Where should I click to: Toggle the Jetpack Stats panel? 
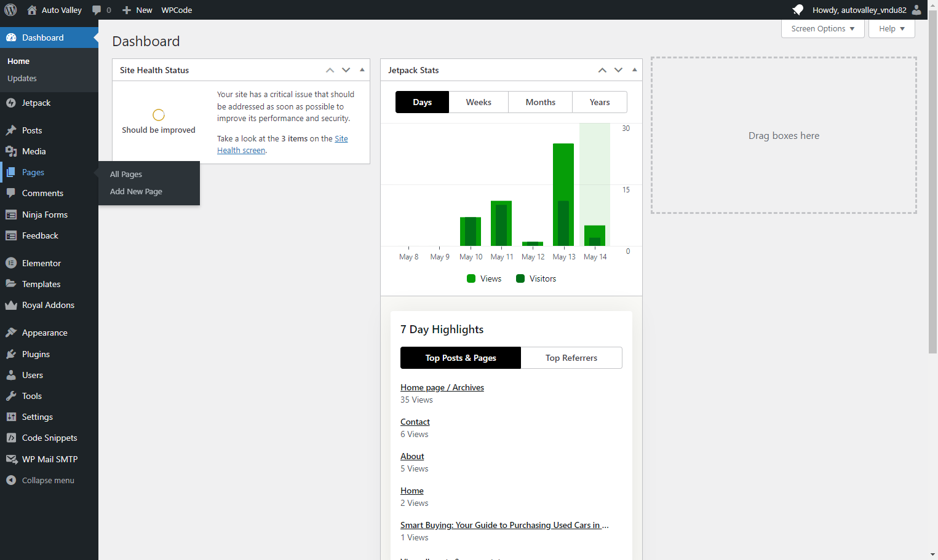pos(635,70)
